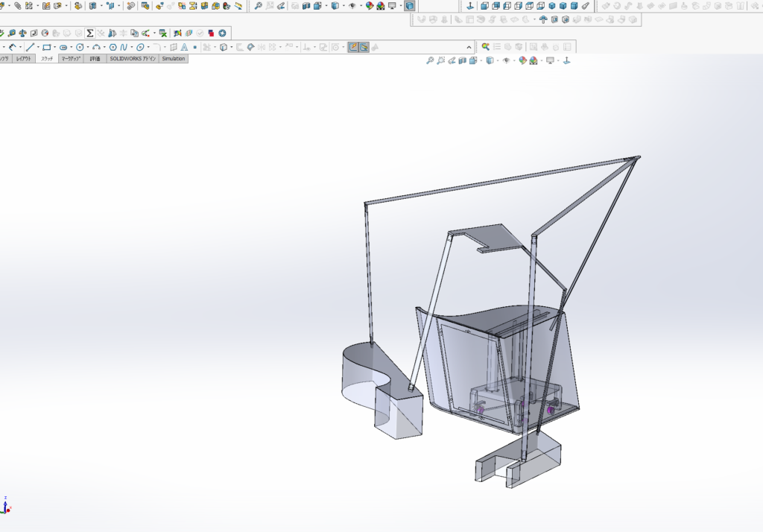The image size is (763, 532).
Task: Open the dropdown arrow beside Line tool
Action: tap(37, 47)
